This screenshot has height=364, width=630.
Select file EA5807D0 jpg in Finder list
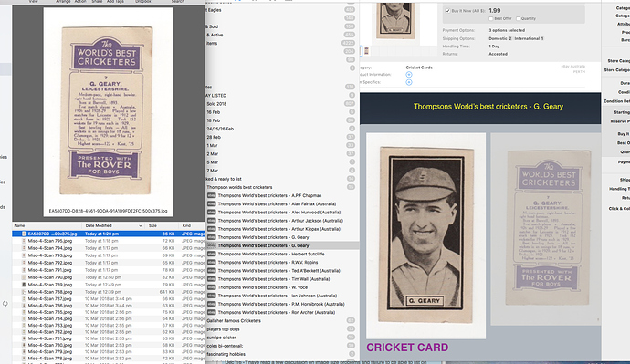109,234
